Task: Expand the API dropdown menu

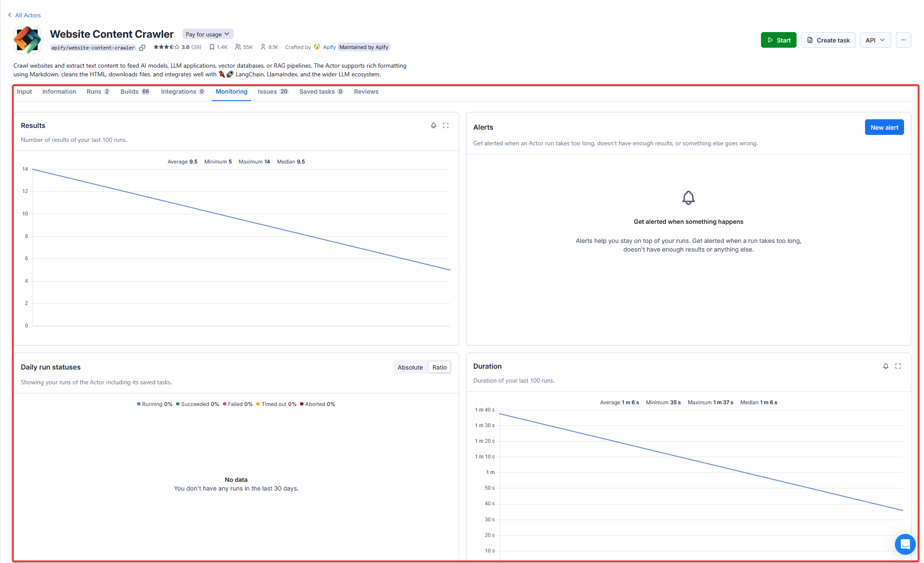Action: pyautogui.click(x=875, y=40)
